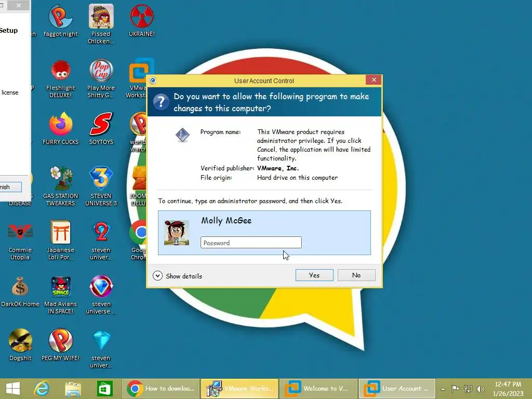This screenshot has height=399, width=532.
Task: Click the question mark shield icon
Action: click(x=161, y=101)
